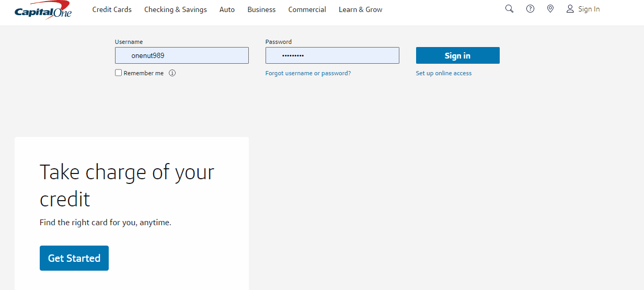Open the Business menu
644x290 pixels.
[261, 9]
